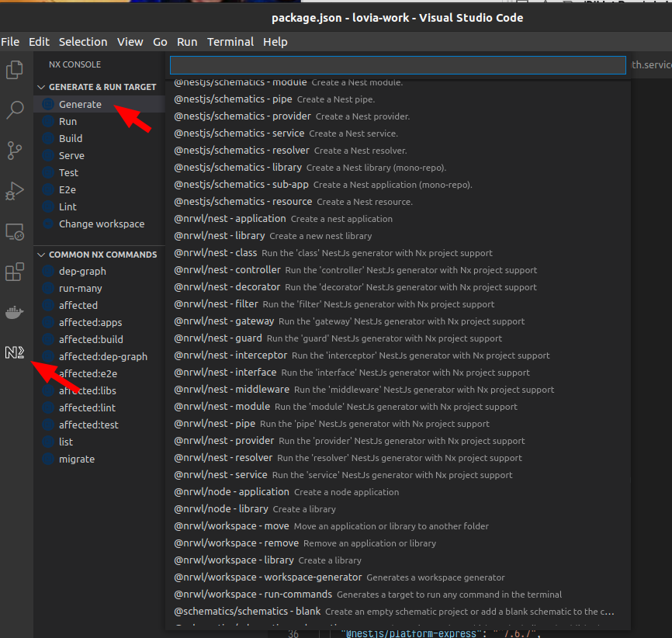Screen dimensions: 672x638
Task: Click the icon beside the plain affected command
Action: [x=48, y=305]
